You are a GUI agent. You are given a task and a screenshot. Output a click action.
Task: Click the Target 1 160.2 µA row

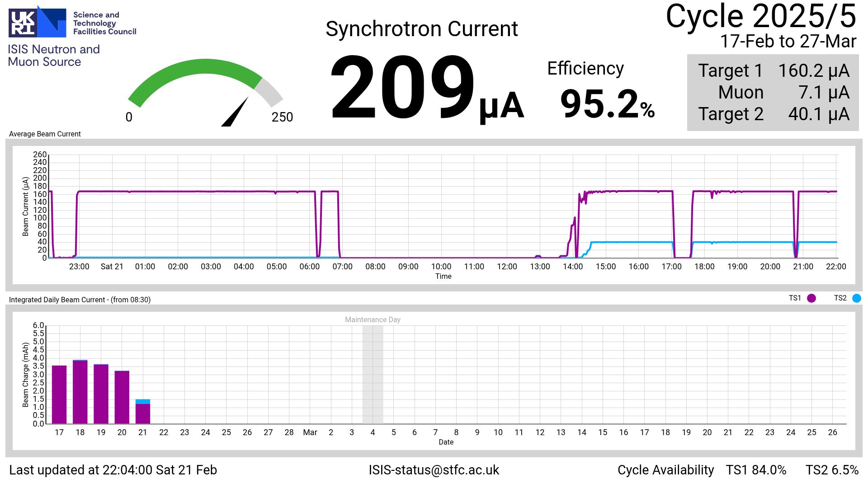click(x=773, y=71)
